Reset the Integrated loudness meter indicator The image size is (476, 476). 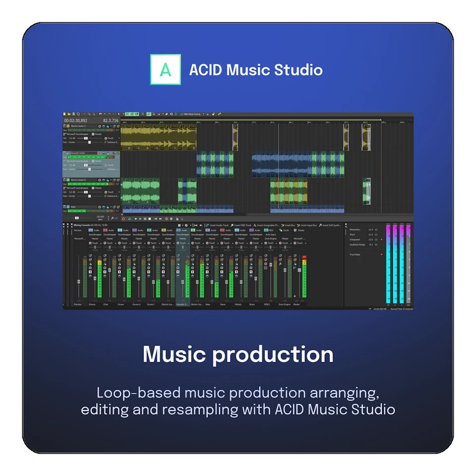pos(381,239)
